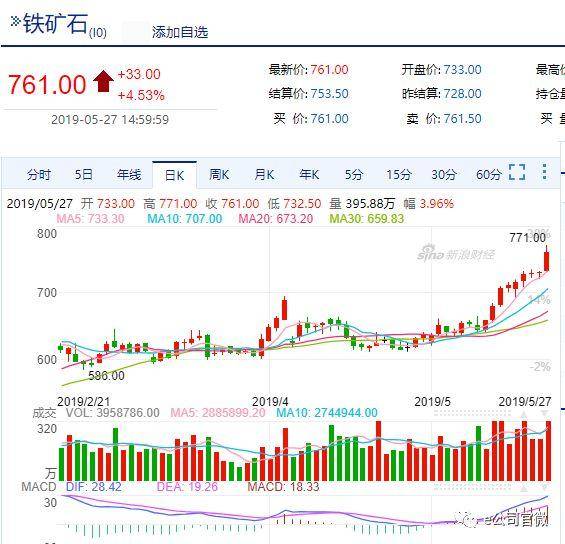Click the 昨结算 728.00 value

[x=462, y=94]
